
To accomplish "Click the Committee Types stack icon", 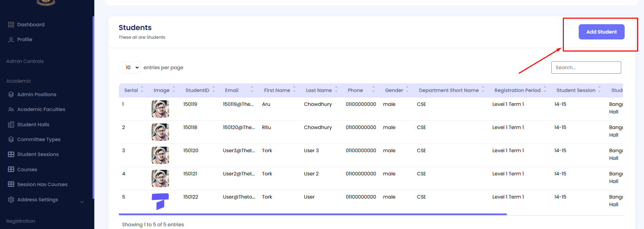I will point(11,139).
